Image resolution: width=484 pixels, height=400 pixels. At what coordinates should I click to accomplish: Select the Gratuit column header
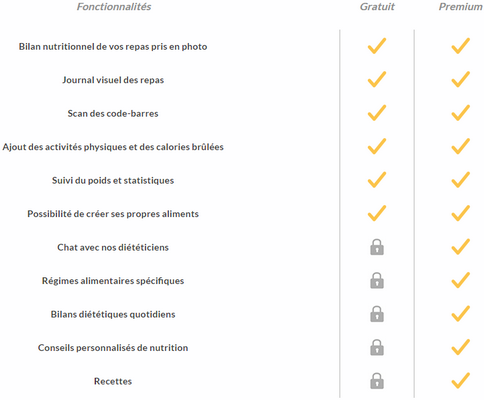coord(377,7)
